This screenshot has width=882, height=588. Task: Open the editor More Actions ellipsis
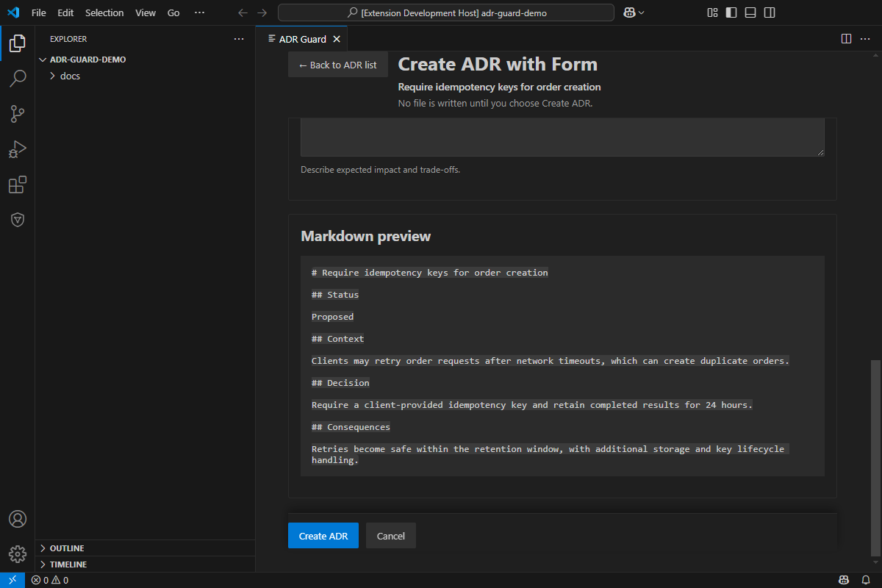(x=865, y=39)
